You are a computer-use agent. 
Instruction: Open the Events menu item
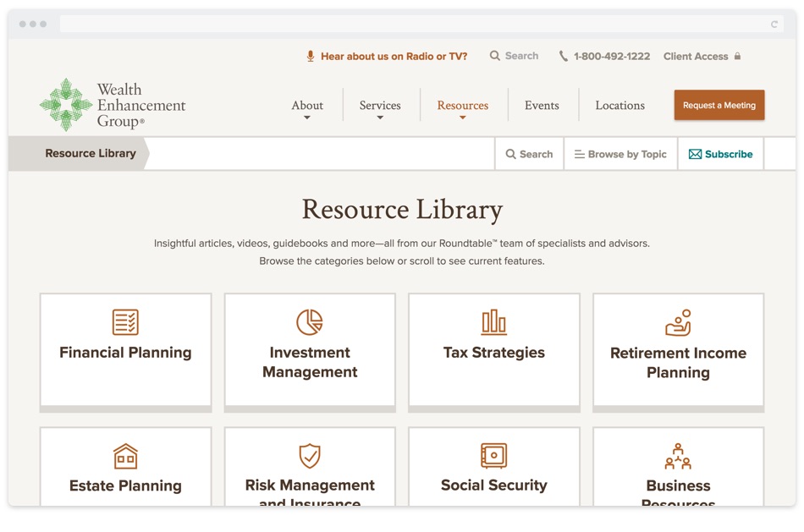coord(542,105)
